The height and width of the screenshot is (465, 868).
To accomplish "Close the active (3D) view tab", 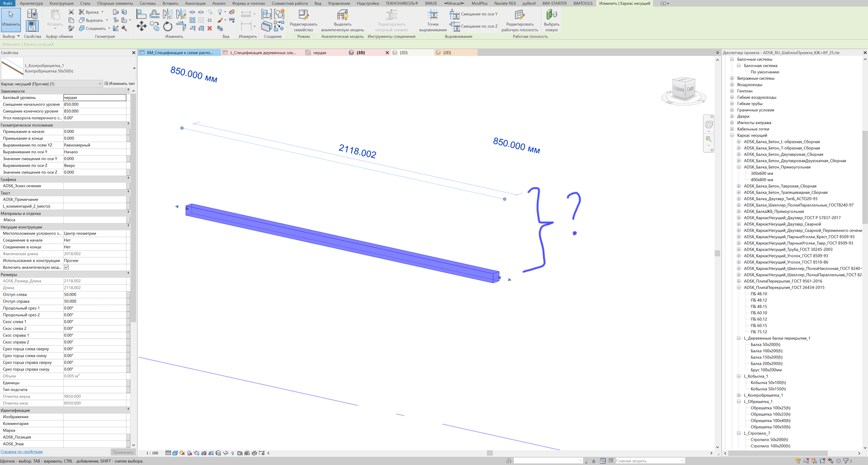I will coord(387,53).
